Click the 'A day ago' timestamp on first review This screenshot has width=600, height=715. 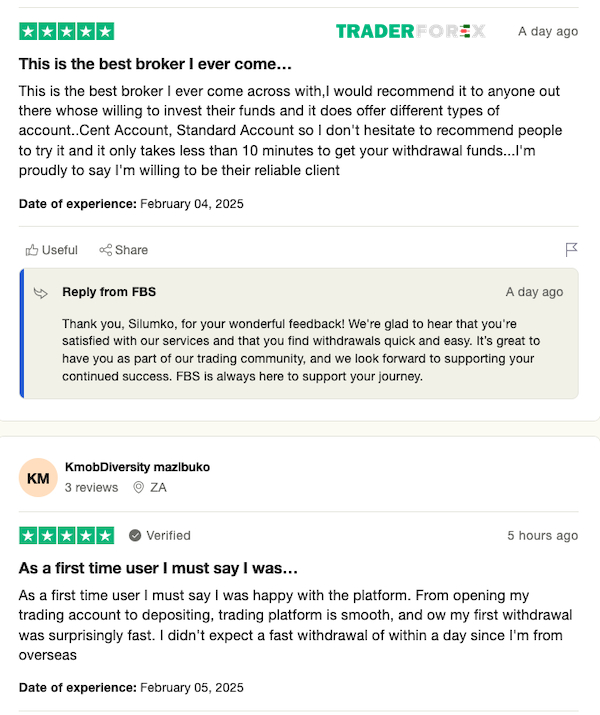click(x=548, y=31)
